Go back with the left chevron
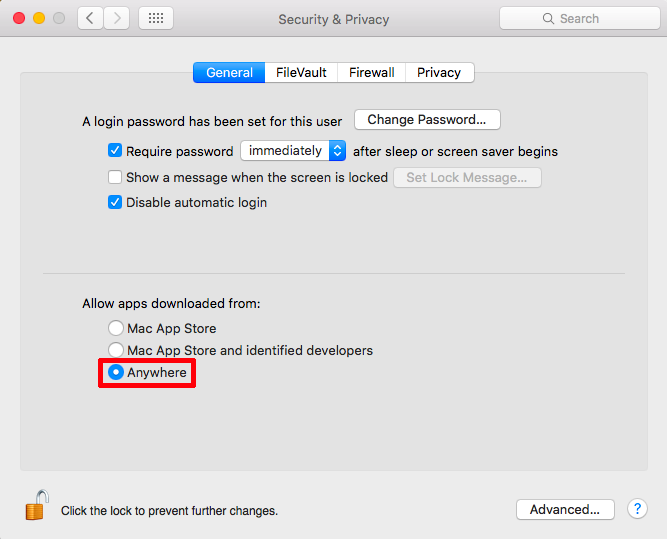The height and width of the screenshot is (539, 667). click(x=90, y=18)
